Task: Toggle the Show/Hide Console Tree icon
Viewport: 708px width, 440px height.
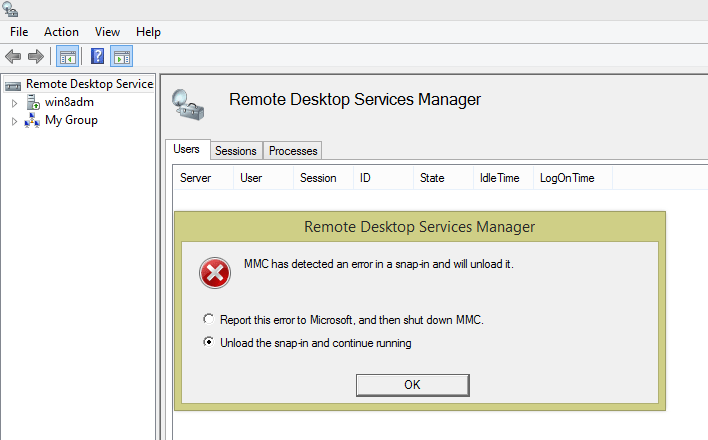Action: pos(68,56)
